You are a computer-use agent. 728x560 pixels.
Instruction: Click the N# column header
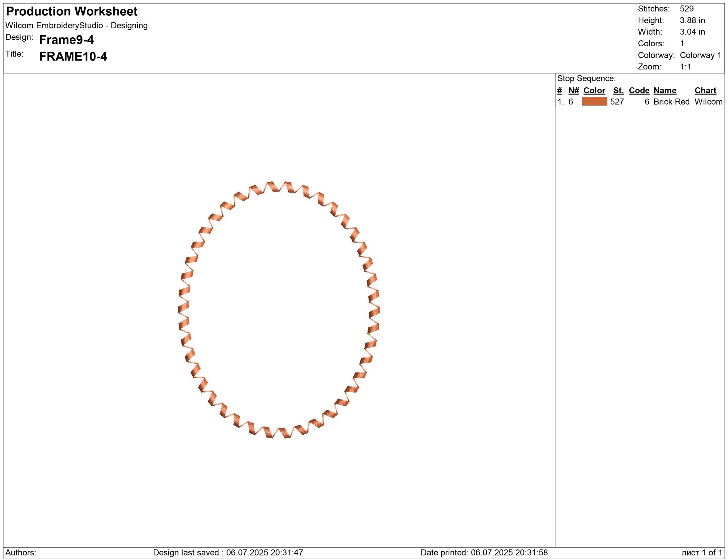[x=573, y=90]
